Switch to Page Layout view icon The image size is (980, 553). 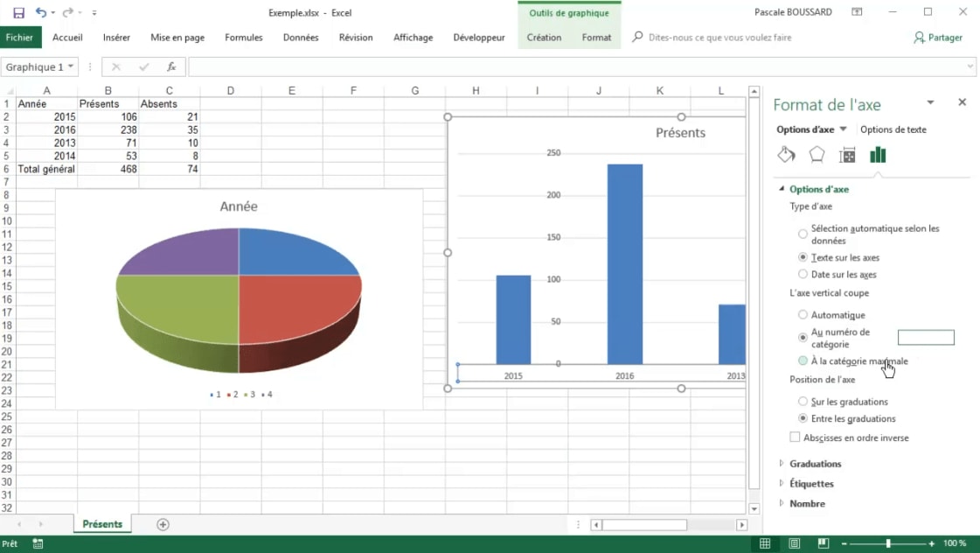(795, 543)
